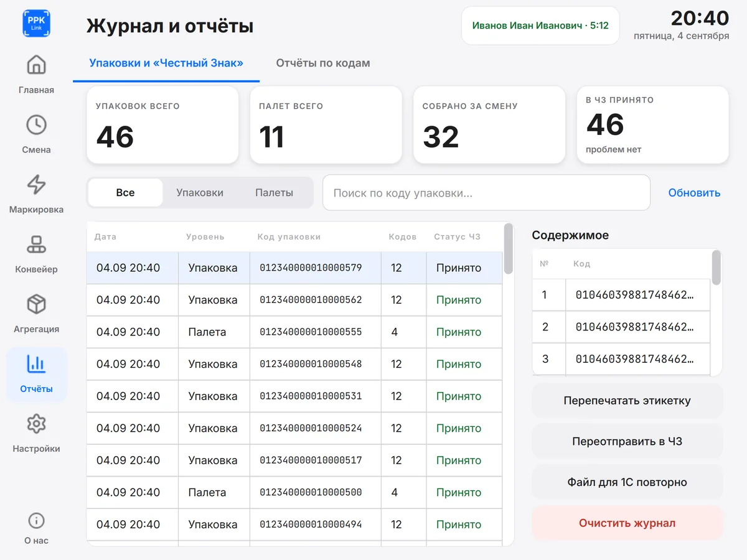Select pallet row with code 012340000010000500
This screenshot has height=560, width=747.
pyautogui.click(x=294, y=493)
